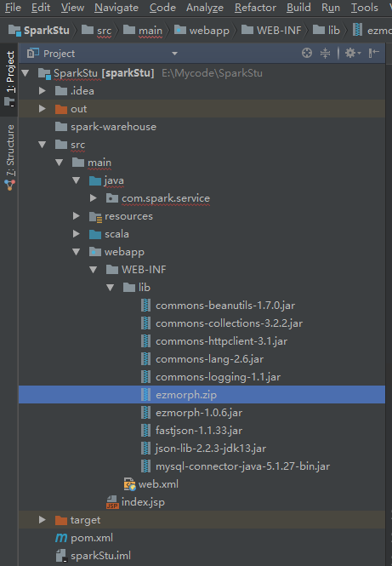Open the Run menu
The height and width of the screenshot is (566, 392).
331,7
